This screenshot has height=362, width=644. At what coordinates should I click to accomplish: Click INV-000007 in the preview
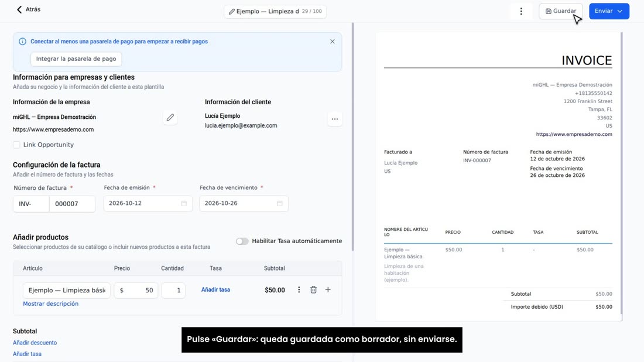pyautogui.click(x=477, y=160)
